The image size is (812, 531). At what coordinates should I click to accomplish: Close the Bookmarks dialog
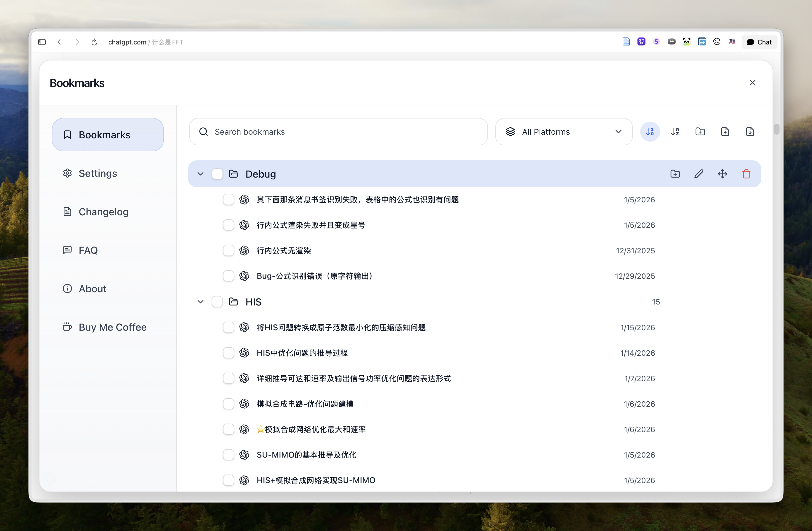point(752,83)
